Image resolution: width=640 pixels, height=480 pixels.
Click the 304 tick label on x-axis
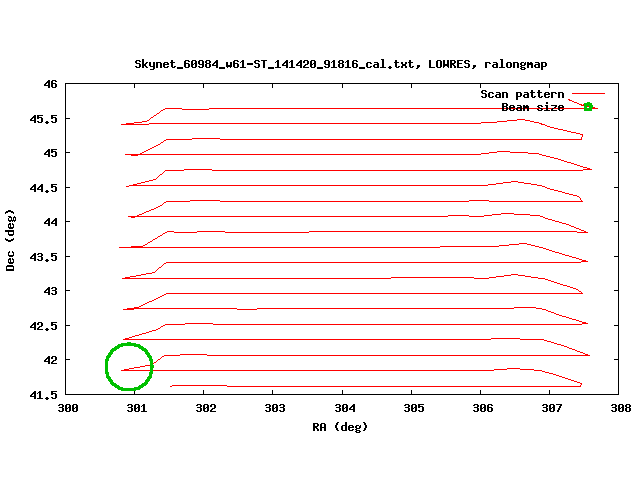(344, 409)
